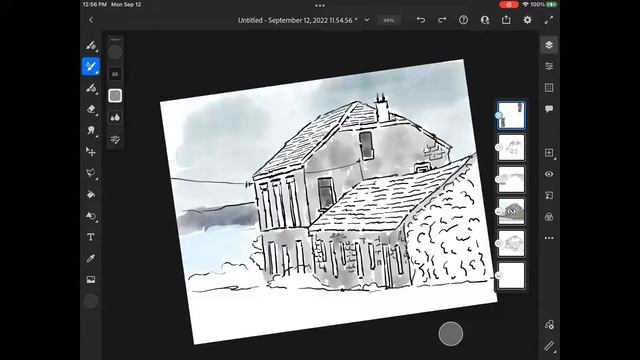Open the Share export menu
This screenshot has width=640, height=360.
pyautogui.click(x=506, y=20)
